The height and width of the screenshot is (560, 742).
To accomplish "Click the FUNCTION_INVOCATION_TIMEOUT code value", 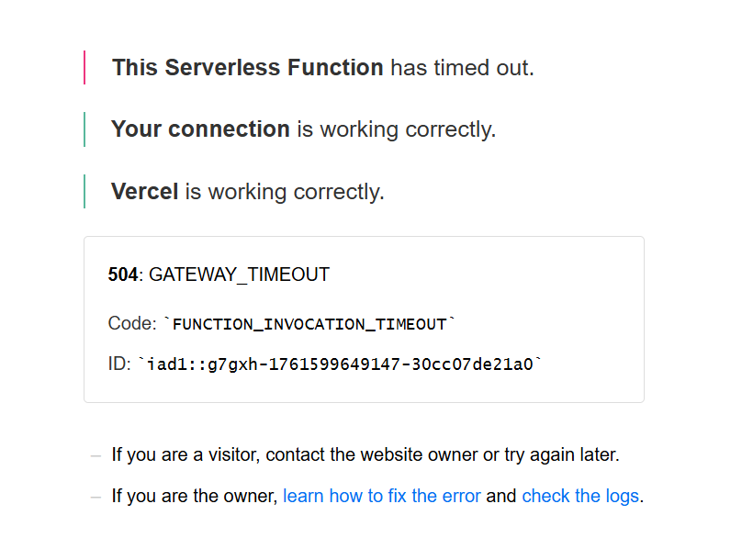I will 309,324.
